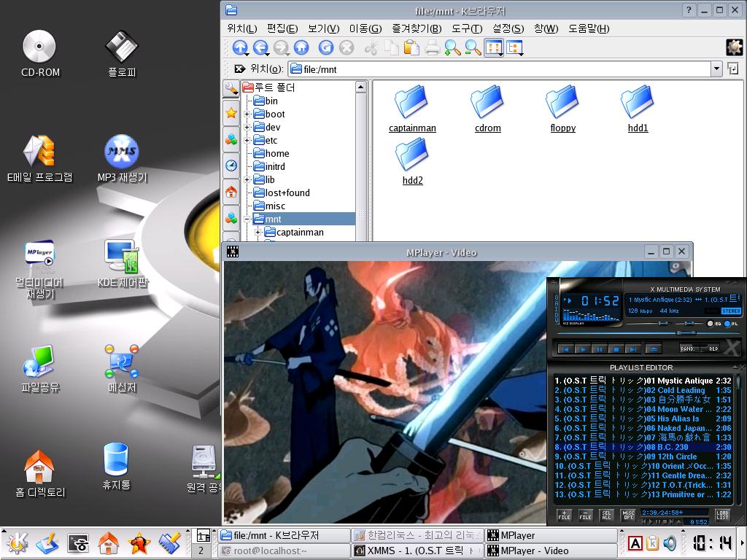This screenshot has height=560, width=747.
Task: Open the 설정(S) menu
Action: click(508, 28)
